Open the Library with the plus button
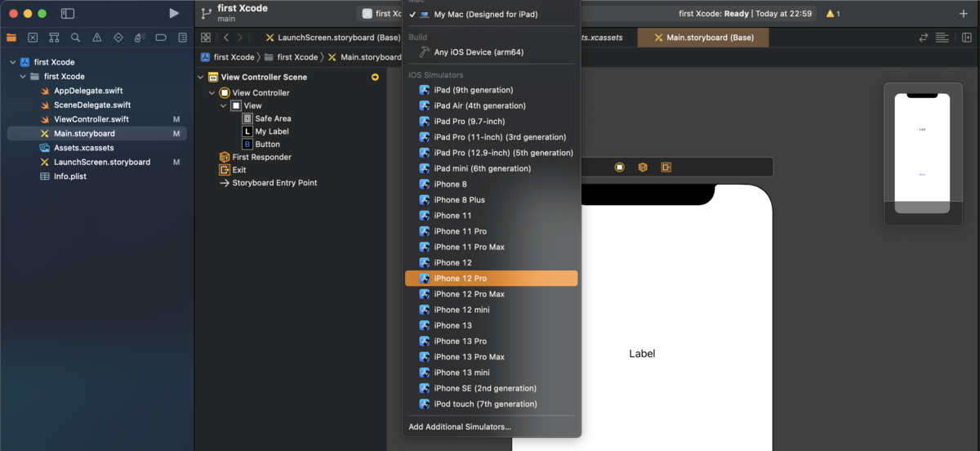Screen dimensions: 980x451 964,14
